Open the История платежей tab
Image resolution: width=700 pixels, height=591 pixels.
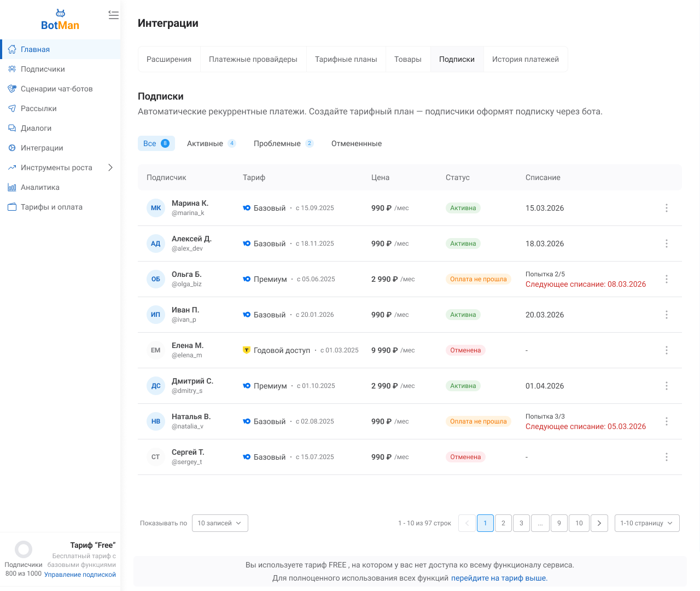(525, 59)
